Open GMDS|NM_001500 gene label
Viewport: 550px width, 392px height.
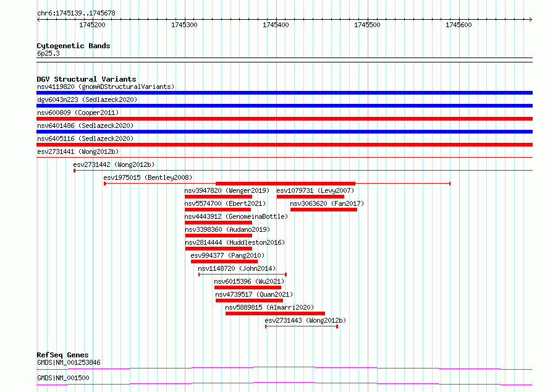(63, 378)
